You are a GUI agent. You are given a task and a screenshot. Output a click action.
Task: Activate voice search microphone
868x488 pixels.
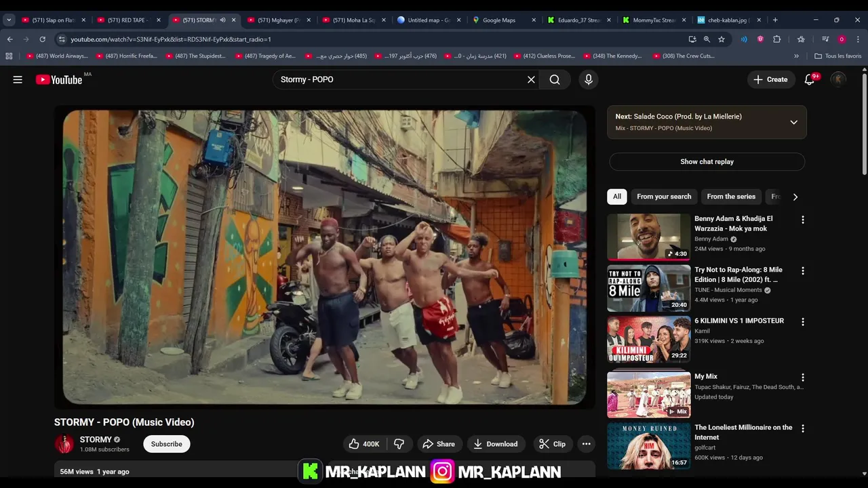[x=589, y=79]
